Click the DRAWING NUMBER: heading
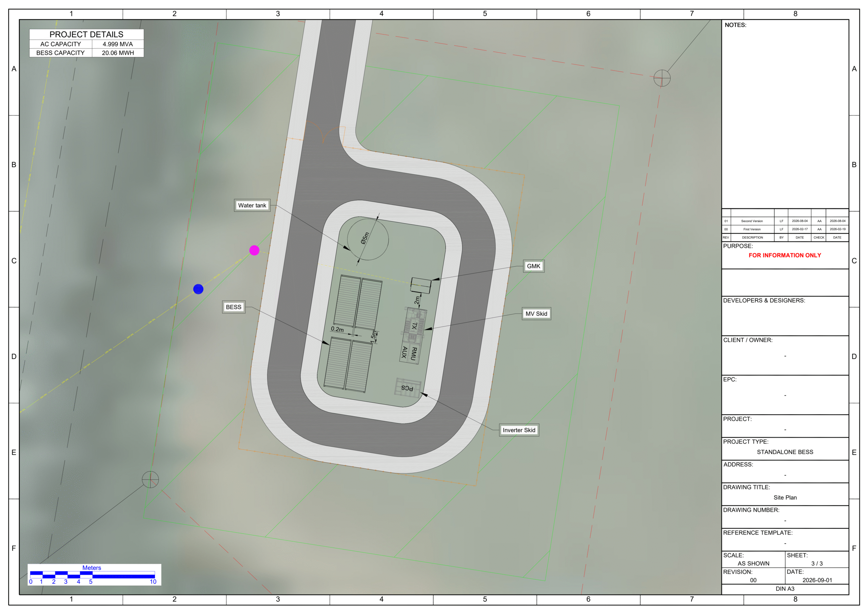 tap(751, 510)
